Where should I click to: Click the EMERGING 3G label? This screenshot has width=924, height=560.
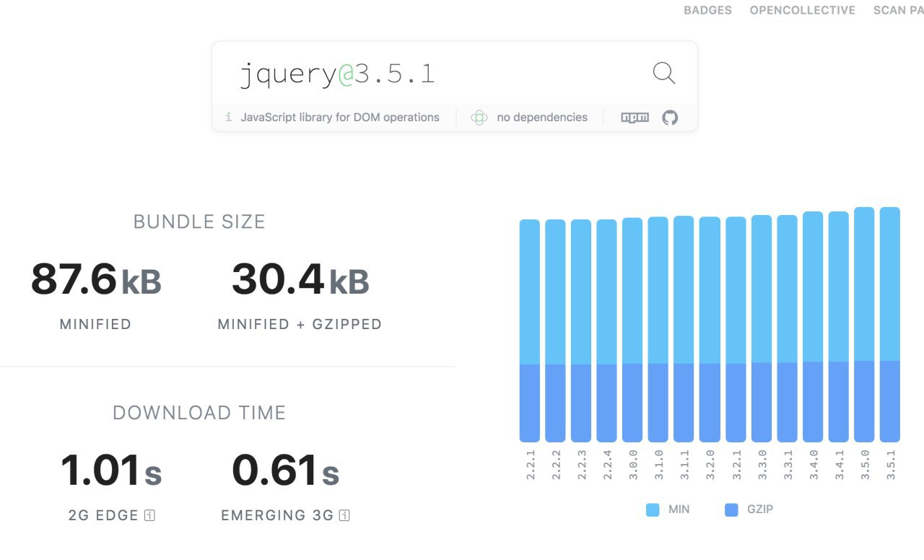coord(277,515)
